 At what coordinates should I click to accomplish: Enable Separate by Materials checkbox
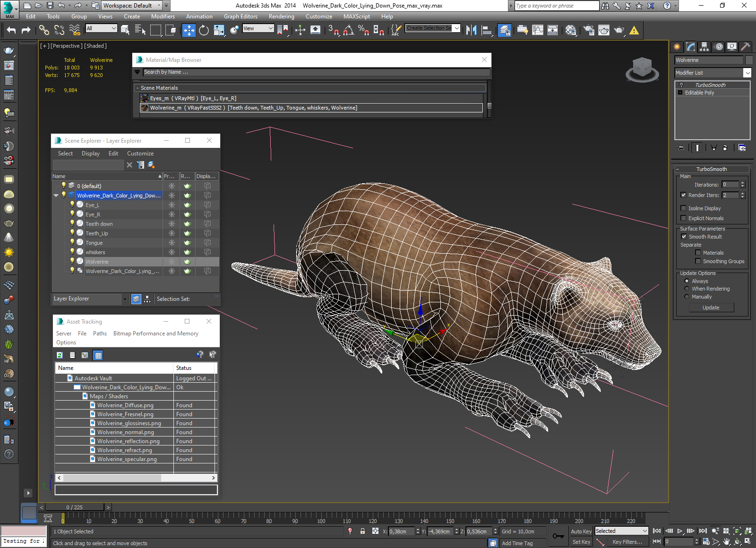[698, 253]
